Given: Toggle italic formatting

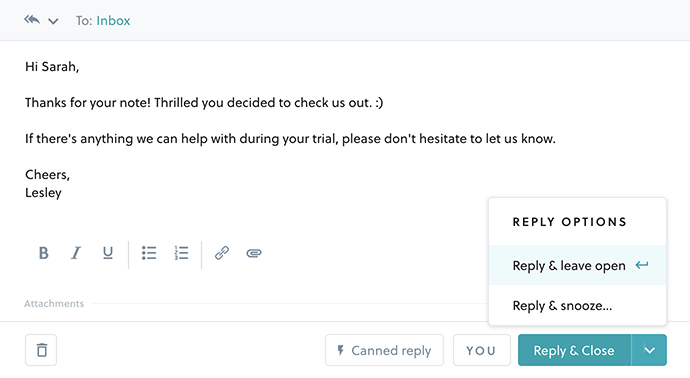Looking at the screenshot, I should pos(76,253).
